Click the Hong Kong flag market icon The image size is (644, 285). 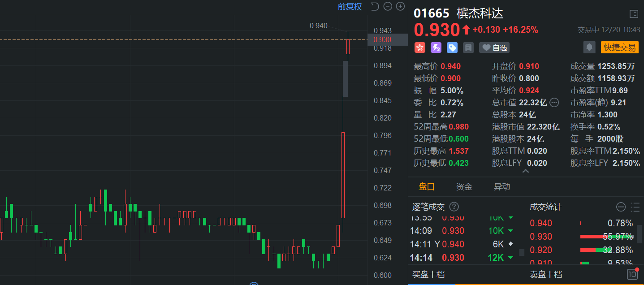pos(420,47)
